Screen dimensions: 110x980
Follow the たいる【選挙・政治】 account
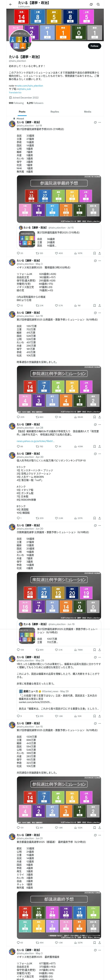[94, 46]
